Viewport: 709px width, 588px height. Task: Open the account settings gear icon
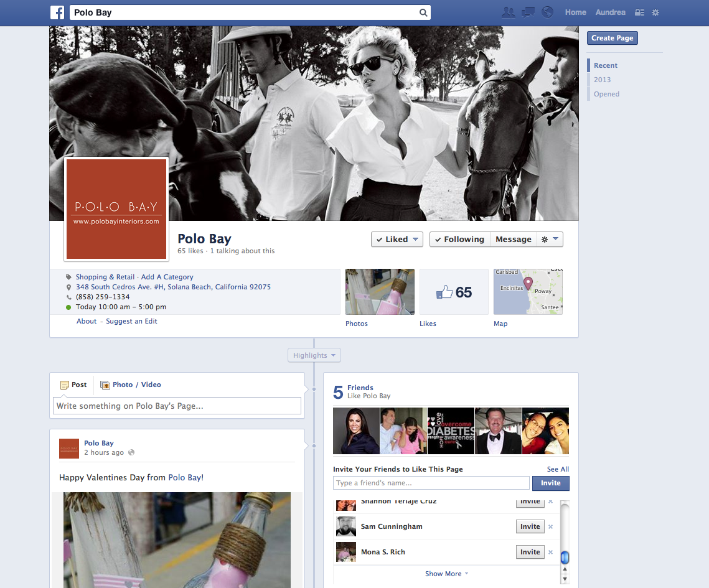tap(655, 12)
